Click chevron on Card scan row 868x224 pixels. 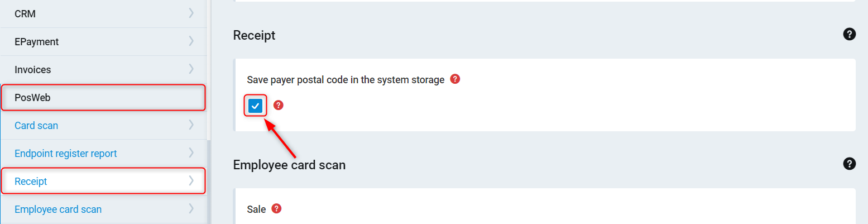pyautogui.click(x=191, y=125)
